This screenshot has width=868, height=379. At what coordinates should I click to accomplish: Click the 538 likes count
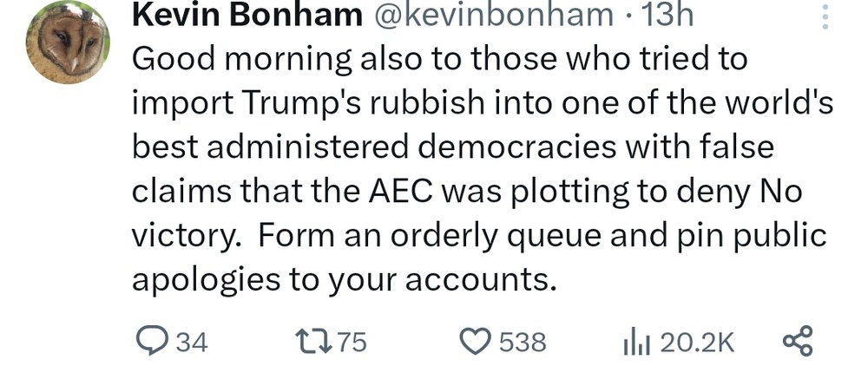coord(523,343)
